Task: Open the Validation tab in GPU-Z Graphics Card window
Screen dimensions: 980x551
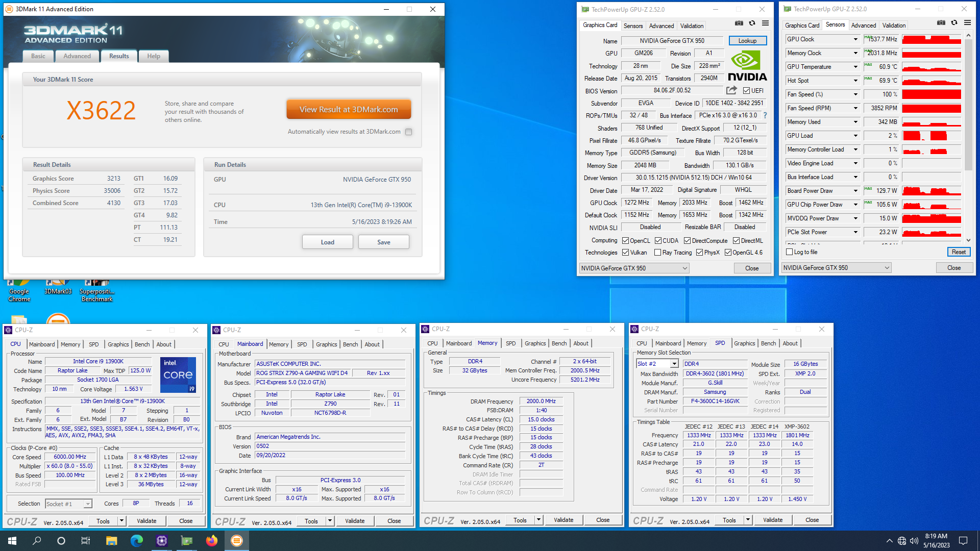Action: click(x=692, y=26)
